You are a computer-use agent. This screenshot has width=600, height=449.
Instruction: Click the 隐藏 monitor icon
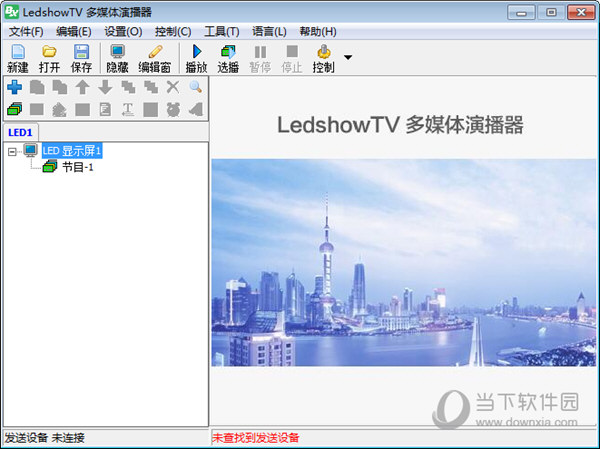point(117,59)
